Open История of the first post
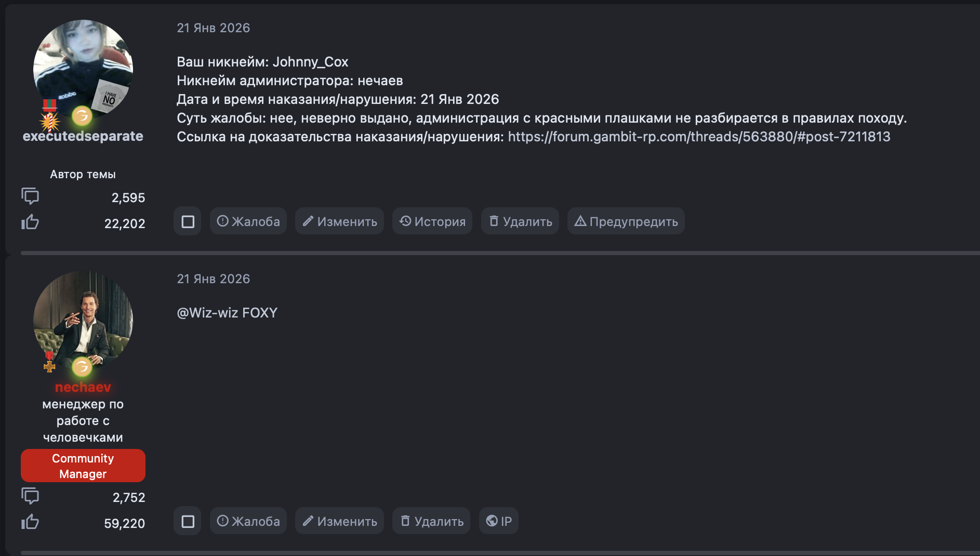 point(432,222)
